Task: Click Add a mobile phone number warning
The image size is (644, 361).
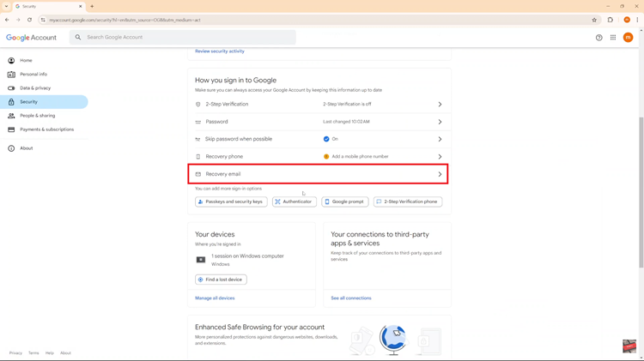Action: pos(355,157)
